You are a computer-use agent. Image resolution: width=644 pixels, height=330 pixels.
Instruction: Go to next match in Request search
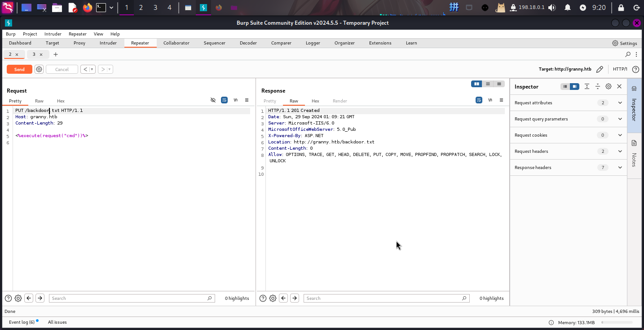[x=40, y=298]
